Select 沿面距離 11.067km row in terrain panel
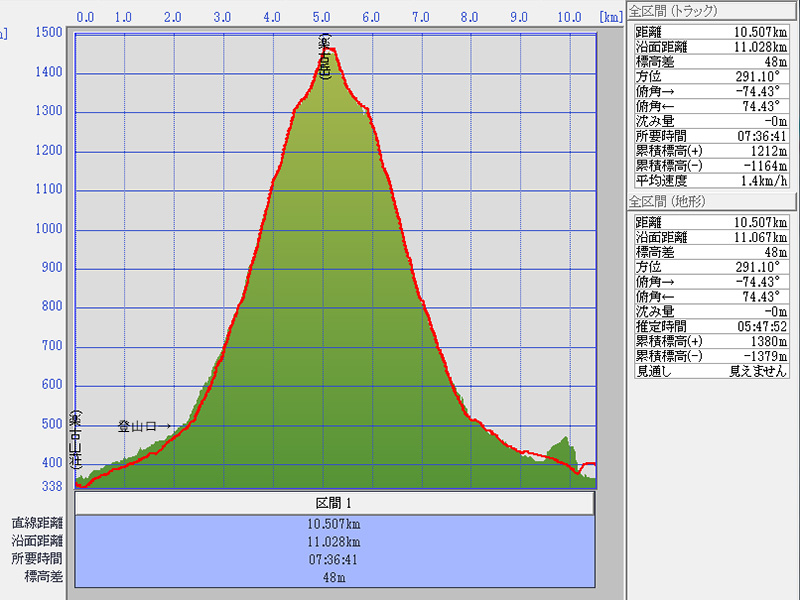 [x=712, y=237]
